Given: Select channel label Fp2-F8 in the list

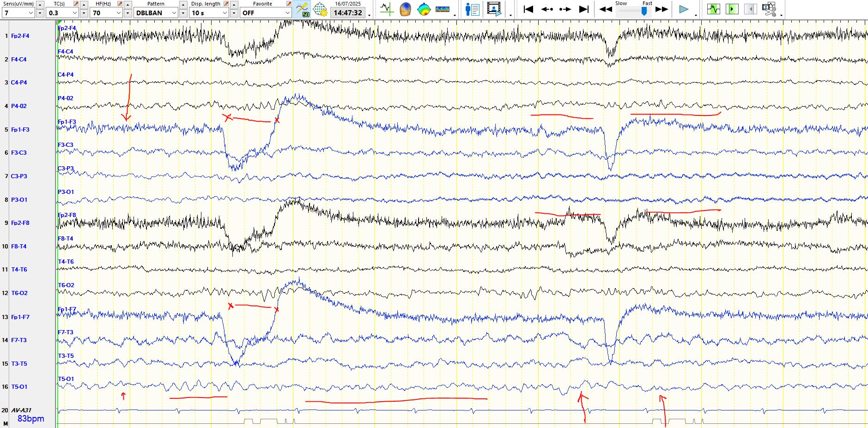Looking at the screenshot, I should 20,223.
